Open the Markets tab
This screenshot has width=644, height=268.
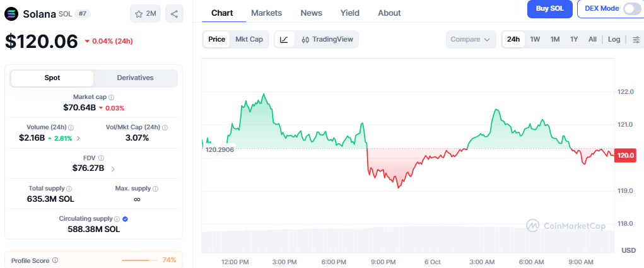pos(267,13)
